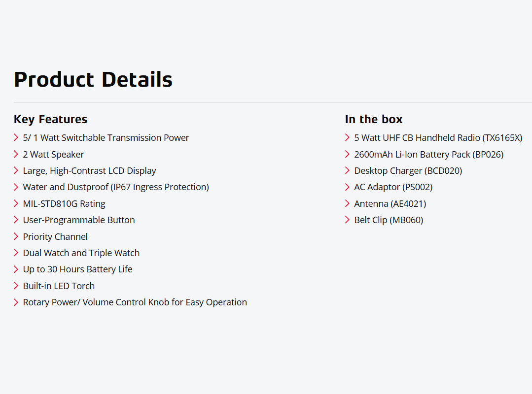Click the 5/ 1 Watt Switchable Transmission Power text
The width and height of the screenshot is (532, 394).
(106, 138)
